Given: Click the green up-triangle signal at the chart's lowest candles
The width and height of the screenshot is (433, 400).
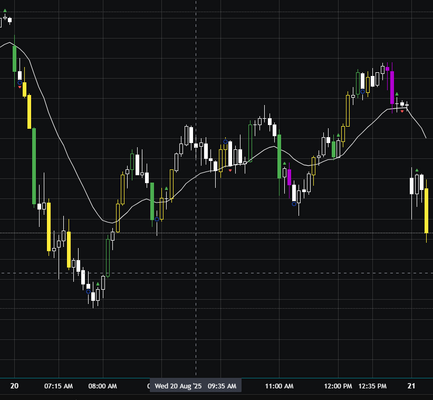Looking at the screenshot, I should click(x=98, y=284).
